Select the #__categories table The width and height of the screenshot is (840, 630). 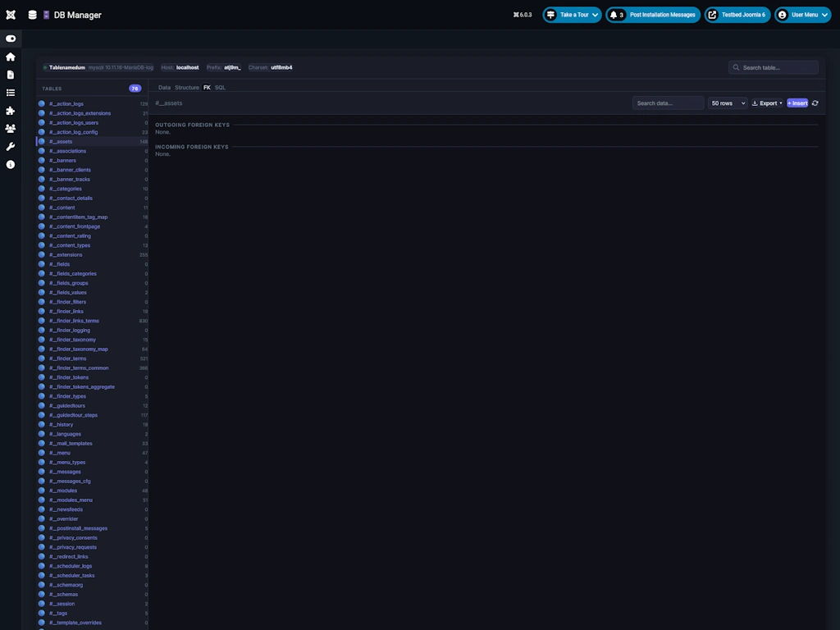(92, 189)
